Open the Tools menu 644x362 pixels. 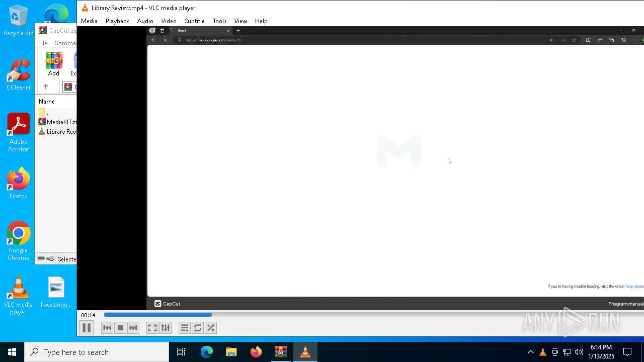219,21
